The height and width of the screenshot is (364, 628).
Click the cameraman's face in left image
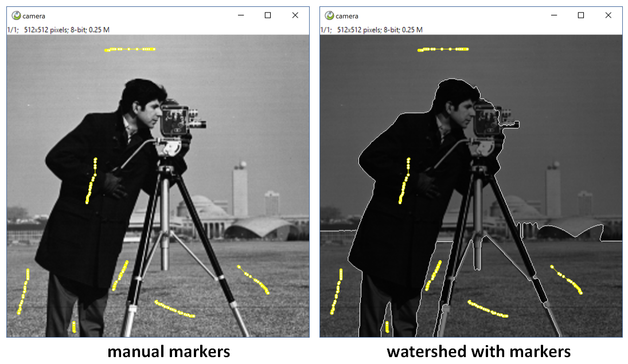(150, 113)
